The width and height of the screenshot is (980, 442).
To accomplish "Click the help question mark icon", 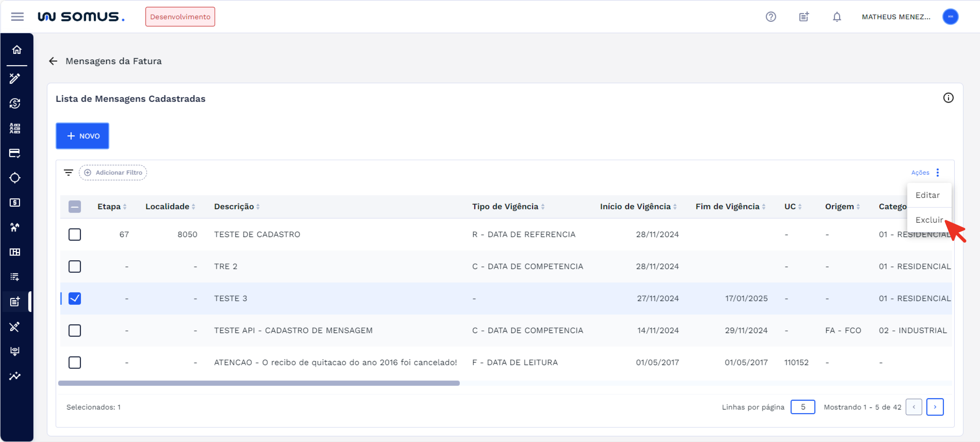I will [770, 17].
